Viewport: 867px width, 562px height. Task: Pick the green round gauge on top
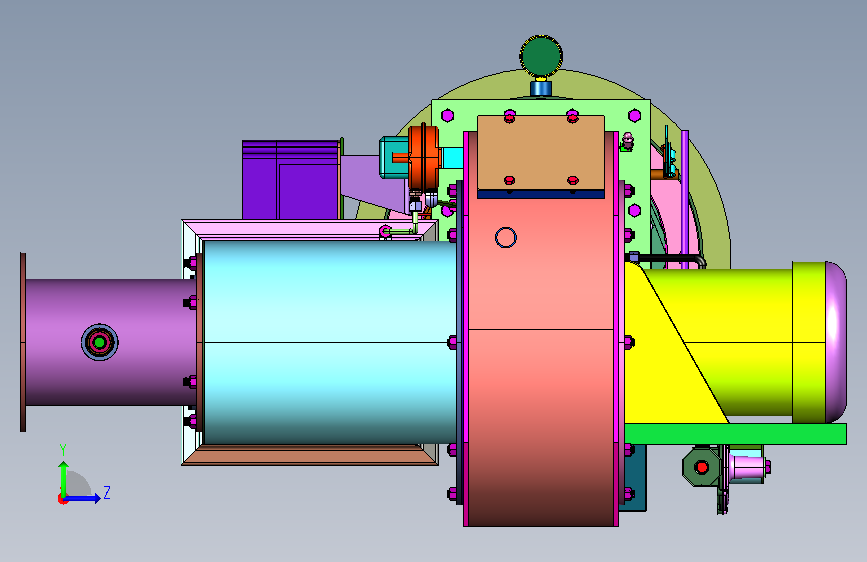541,56
